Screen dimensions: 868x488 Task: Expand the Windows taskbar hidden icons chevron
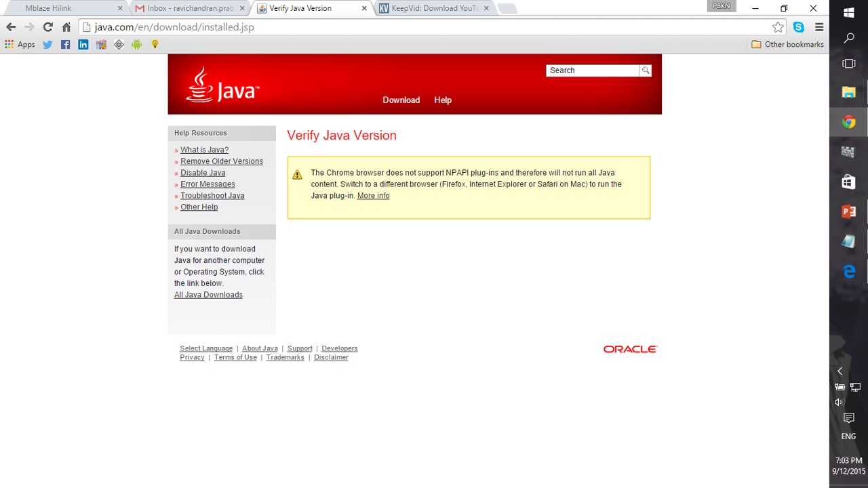840,371
